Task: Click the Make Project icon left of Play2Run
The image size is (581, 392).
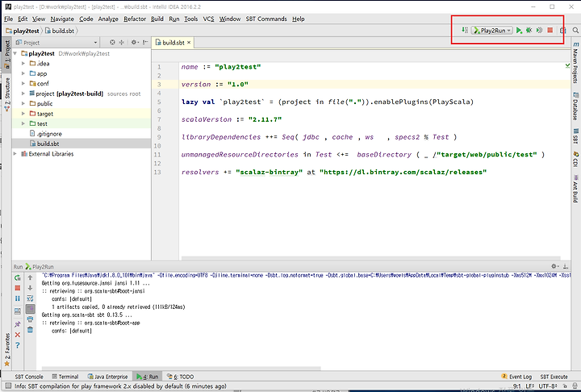Action: tap(465, 30)
